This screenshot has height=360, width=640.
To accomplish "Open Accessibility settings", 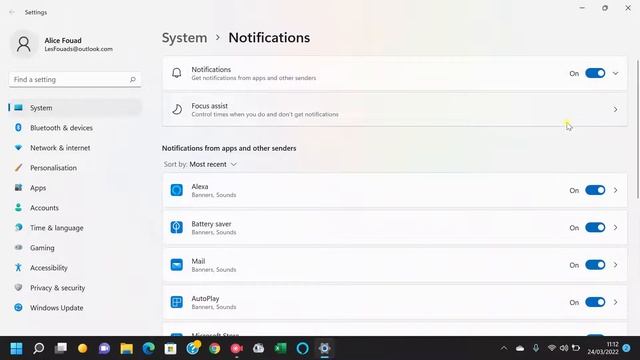I will point(75,268).
